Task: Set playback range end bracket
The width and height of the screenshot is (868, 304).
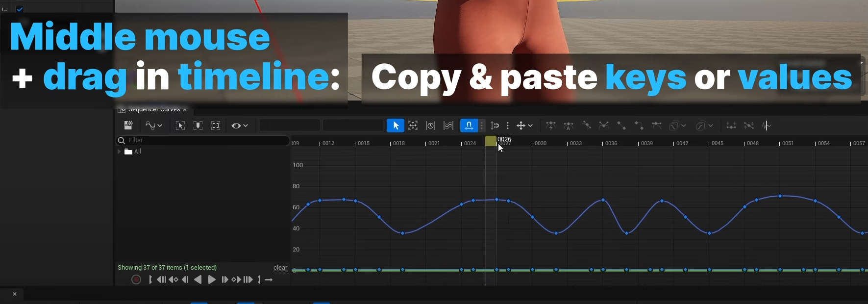Action: [259, 279]
